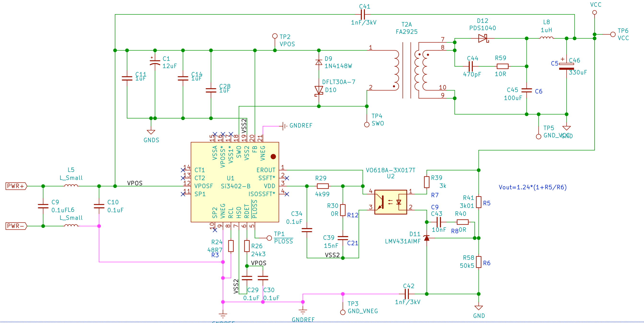
Task: Click the Vout=1.24*(1+R5/R6) formula text
Action: click(533, 187)
